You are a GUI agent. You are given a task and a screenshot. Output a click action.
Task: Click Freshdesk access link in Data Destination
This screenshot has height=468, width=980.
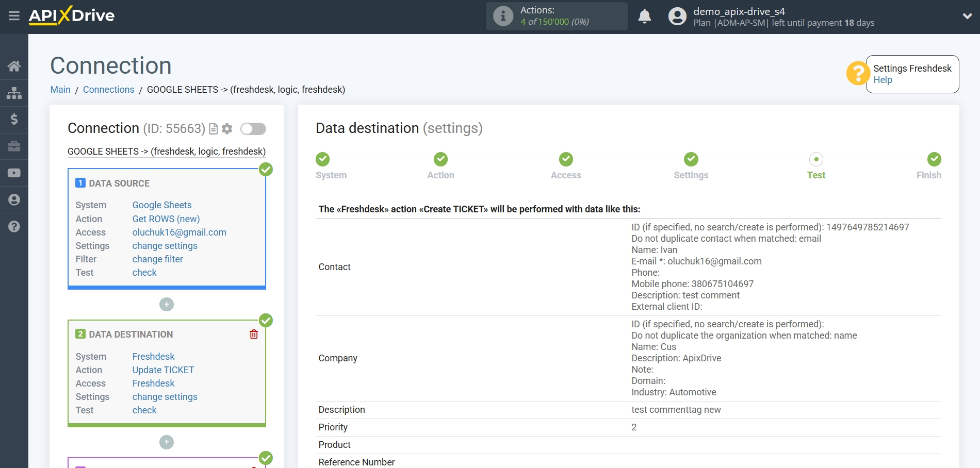coord(154,383)
